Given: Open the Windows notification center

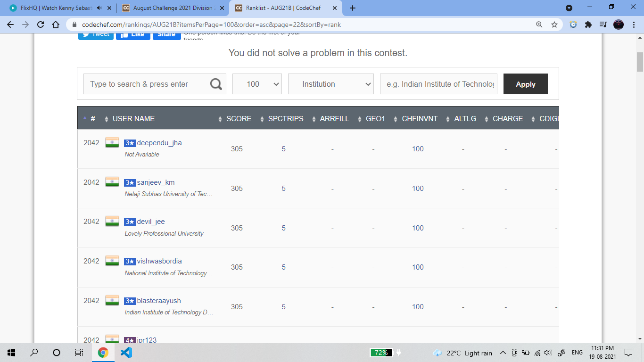Looking at the screenshot, I should (x=628, y=353).
